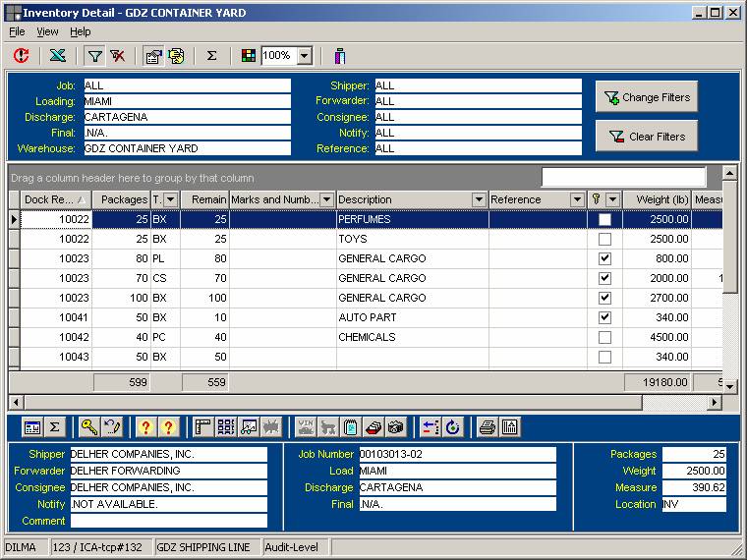Click the gold key icon in lower toolbar
This screenshot has width=747, height=560.
coord(88,427)
